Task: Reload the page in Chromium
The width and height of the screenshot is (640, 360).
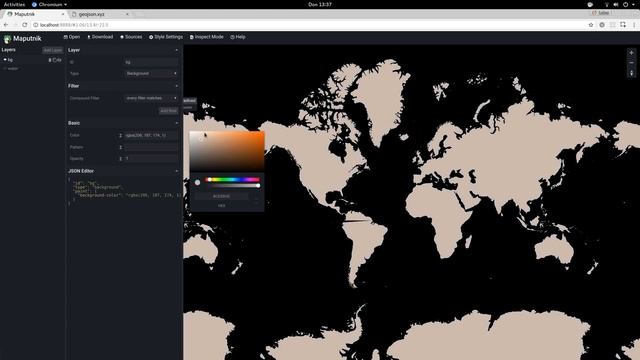Action: [x=24, y=25]
